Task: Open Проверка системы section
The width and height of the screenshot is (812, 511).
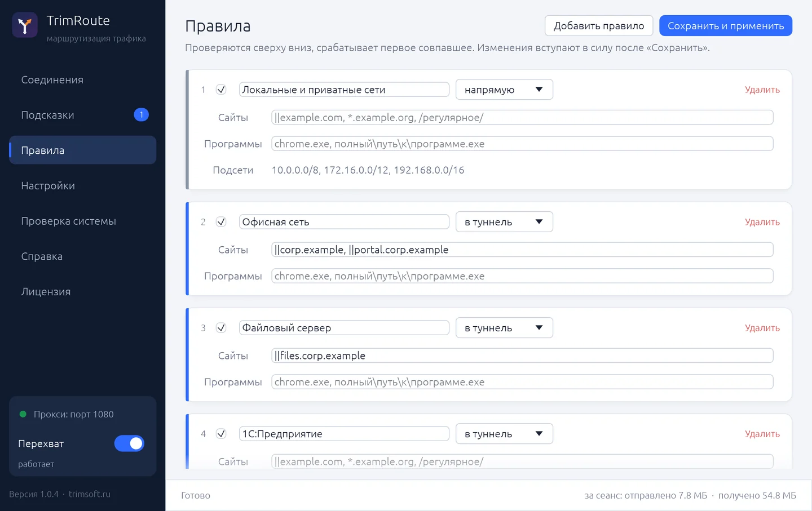Action: point(82,221)
